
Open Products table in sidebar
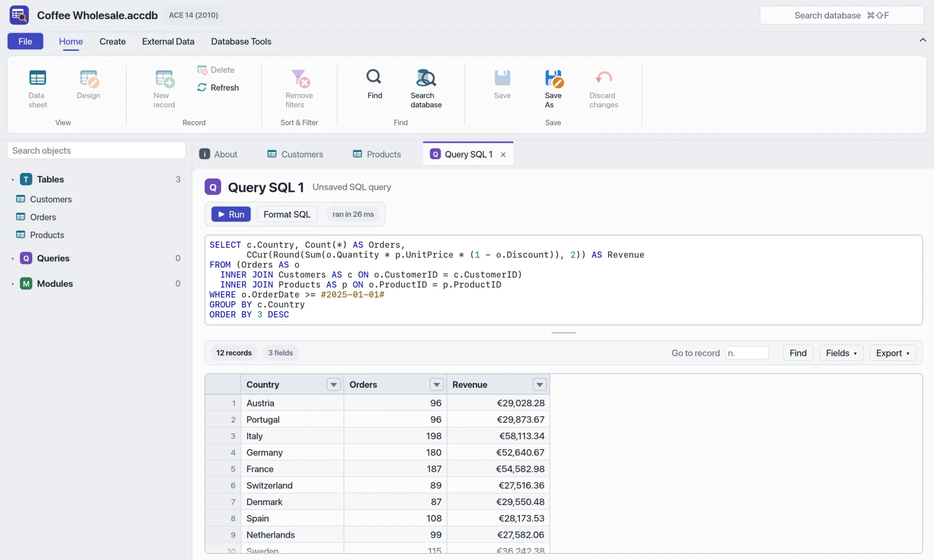[x=47, y=235]
